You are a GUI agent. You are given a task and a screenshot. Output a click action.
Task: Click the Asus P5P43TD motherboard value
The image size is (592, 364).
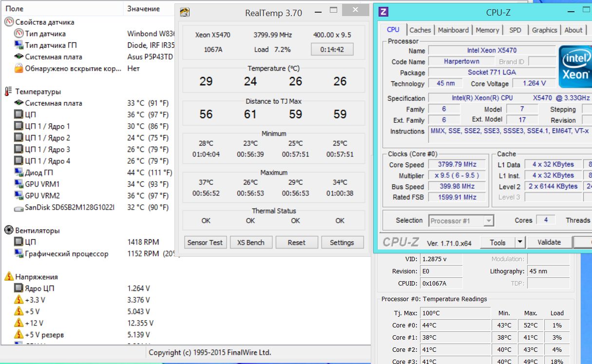[150, 57]
